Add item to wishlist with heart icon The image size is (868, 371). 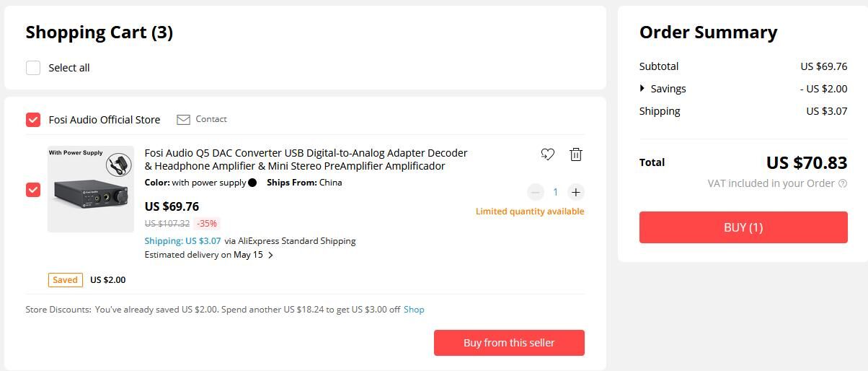pyautogui.click(x=547, y=154)
